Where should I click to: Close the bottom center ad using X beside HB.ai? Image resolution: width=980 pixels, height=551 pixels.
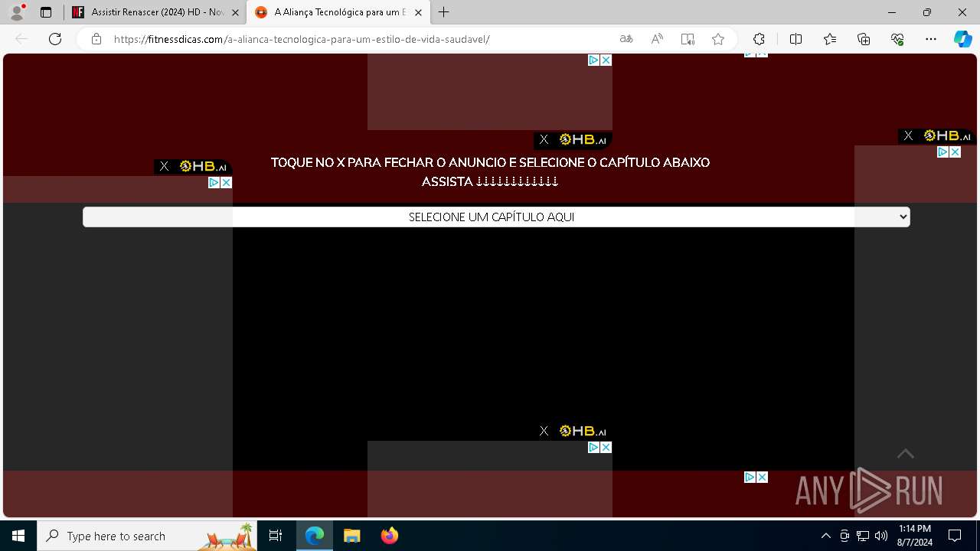[544, 431]
